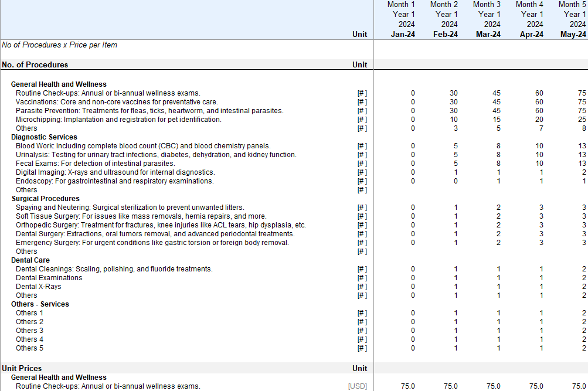Click the Jan-24 column header cell
Viewport: 588px width, 391px height.
click(x=403, y=35)
